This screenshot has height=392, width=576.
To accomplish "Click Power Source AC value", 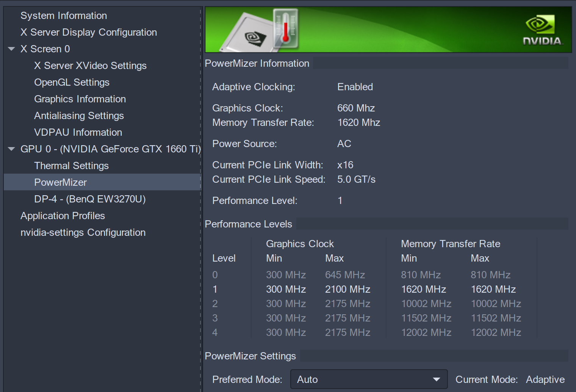I will tap(344, 144).
